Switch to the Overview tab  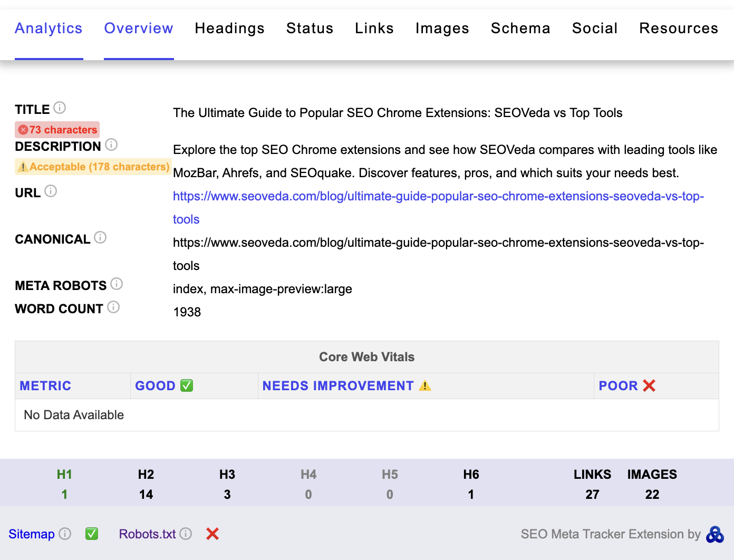click(x=139, y=28)
